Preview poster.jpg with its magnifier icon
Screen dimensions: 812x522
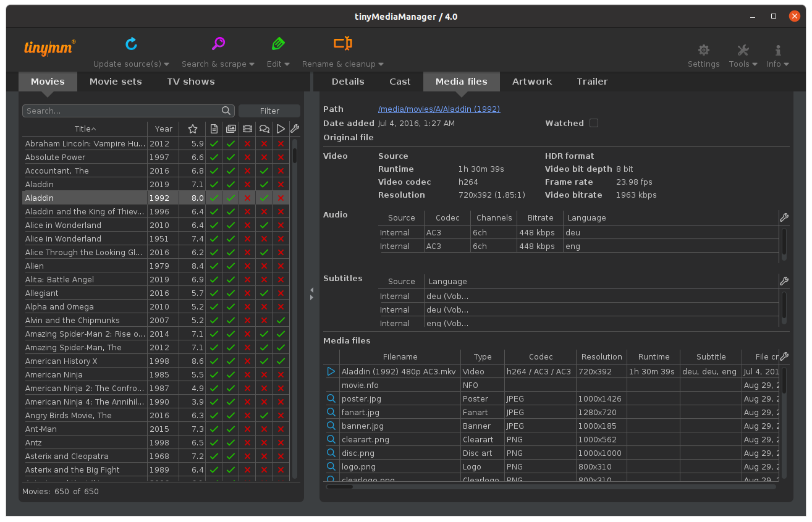[x=331, y=399]
